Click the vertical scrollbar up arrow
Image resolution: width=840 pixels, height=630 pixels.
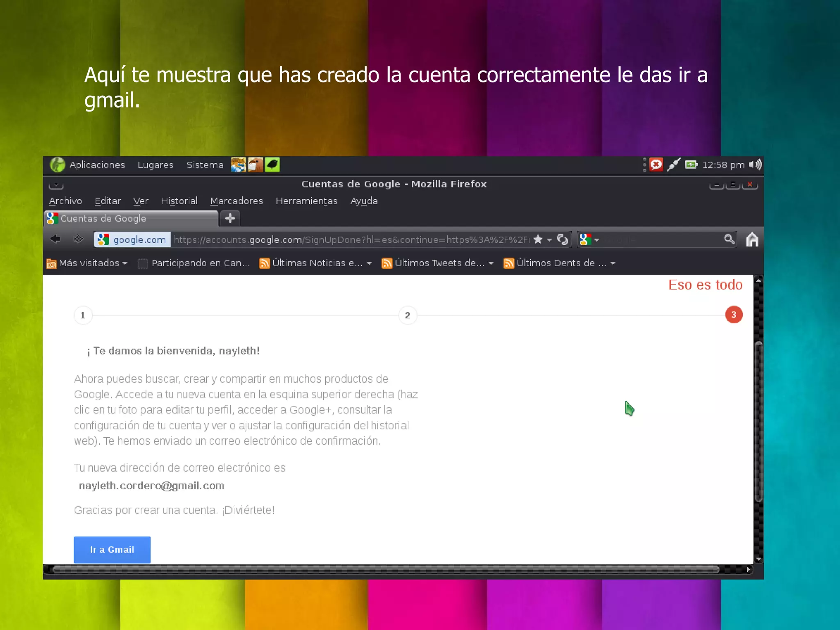[759, 281]
